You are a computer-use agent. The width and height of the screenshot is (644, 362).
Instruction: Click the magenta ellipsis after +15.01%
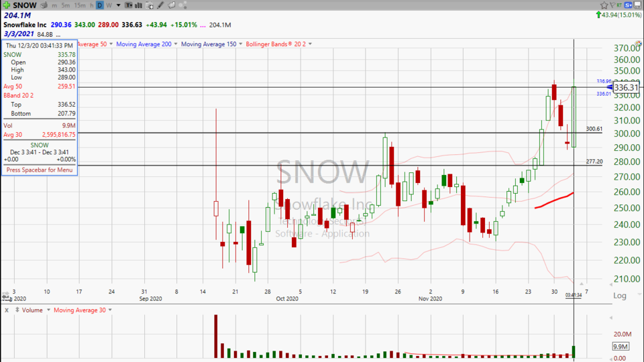click(x=203, y=25)
